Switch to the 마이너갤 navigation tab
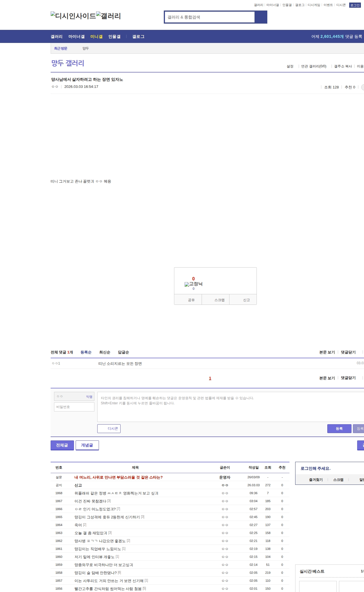Viewport: 364px width, 592px height. 76,37
